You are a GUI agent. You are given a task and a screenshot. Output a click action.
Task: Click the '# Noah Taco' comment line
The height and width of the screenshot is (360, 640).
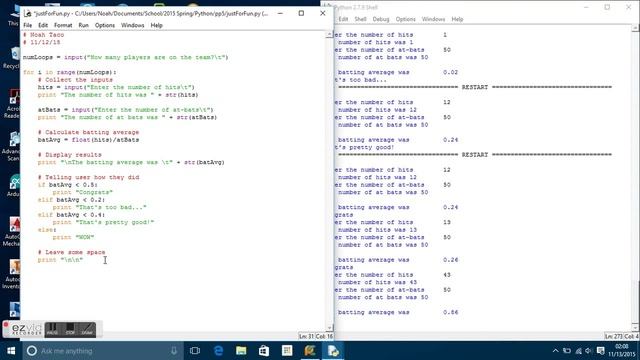point(43,35)
